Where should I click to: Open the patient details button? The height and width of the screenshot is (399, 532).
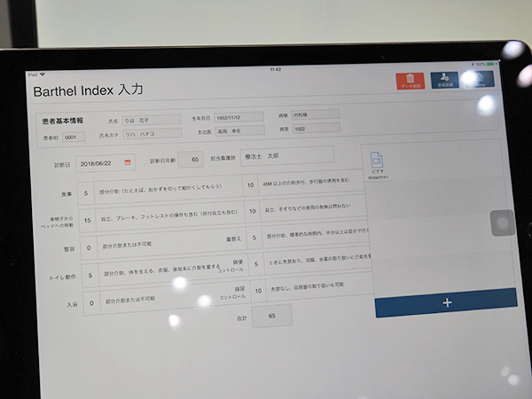444,81
